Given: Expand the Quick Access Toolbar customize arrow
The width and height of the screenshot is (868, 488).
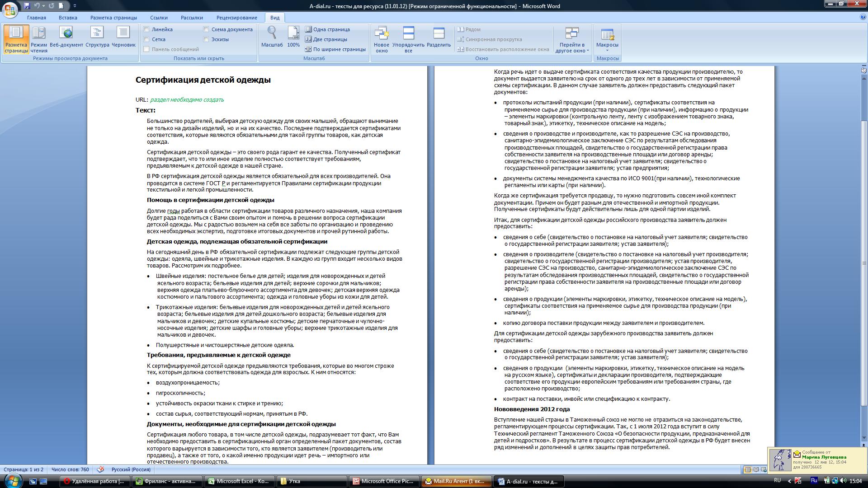Looking at the screenshot, I should tap(75, 6).
